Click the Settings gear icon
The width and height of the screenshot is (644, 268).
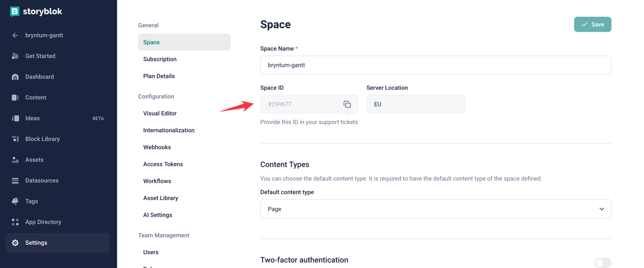15,243
